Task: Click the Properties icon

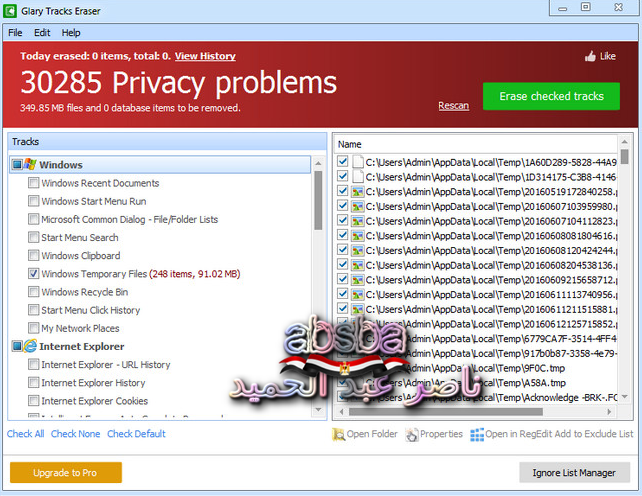Action: pos(411,434)
